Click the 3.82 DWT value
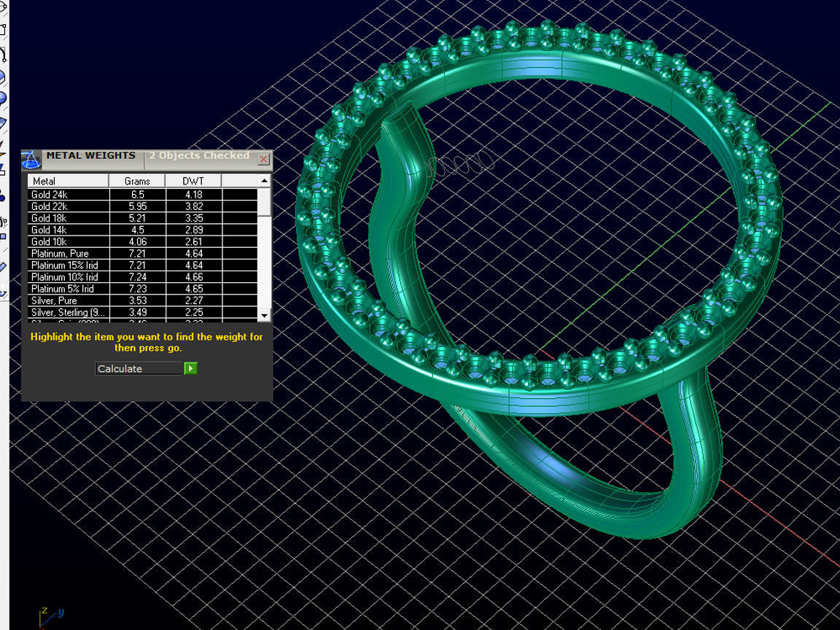Image resolution: width=840 pixels, height=630 pixels. click(194, 206)
